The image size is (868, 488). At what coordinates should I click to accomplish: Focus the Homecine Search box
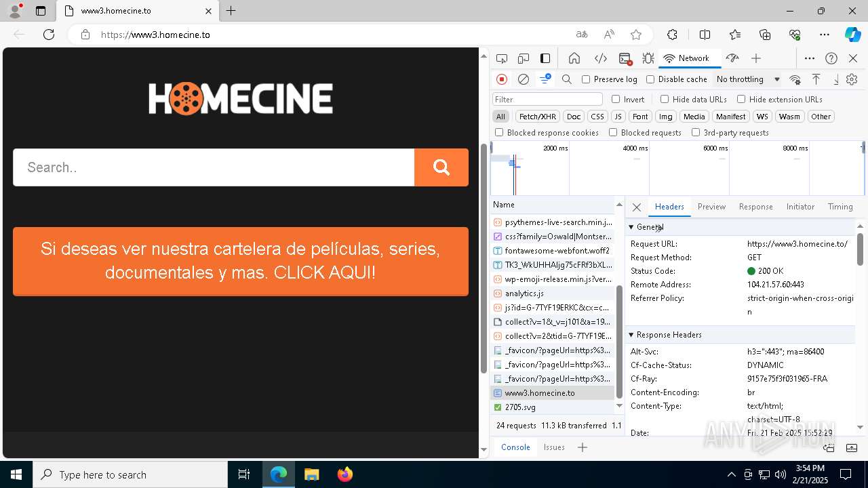coord(214,167)
